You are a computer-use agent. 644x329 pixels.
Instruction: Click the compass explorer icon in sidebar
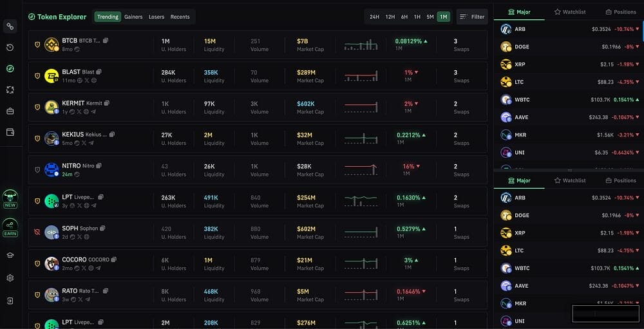[10, 69]
